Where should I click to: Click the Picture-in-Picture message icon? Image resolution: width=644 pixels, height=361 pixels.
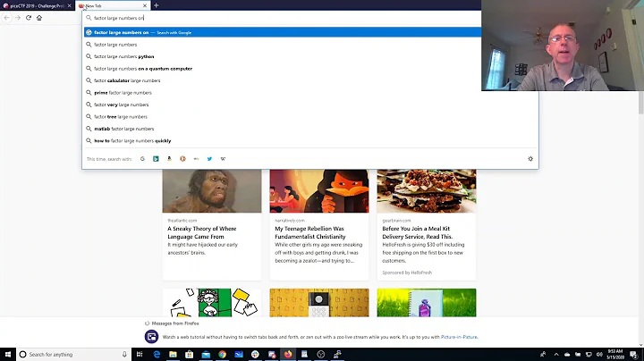151,337
